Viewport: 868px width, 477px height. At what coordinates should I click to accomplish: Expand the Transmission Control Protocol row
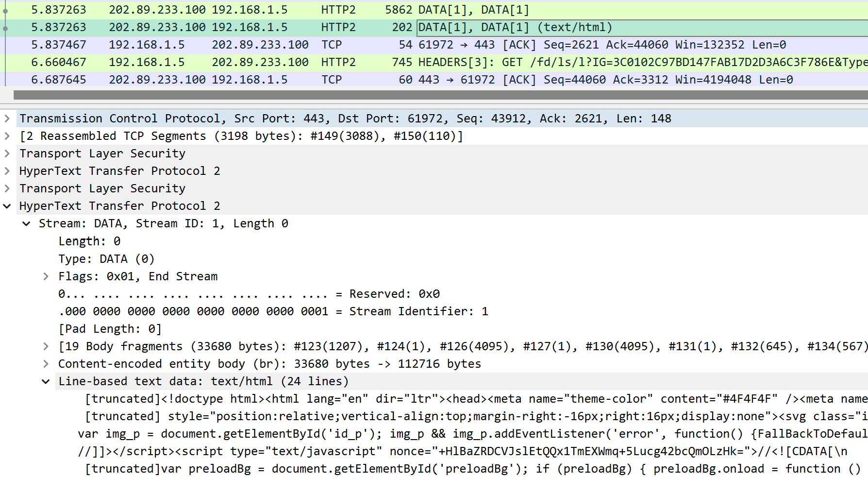(7, 119)
